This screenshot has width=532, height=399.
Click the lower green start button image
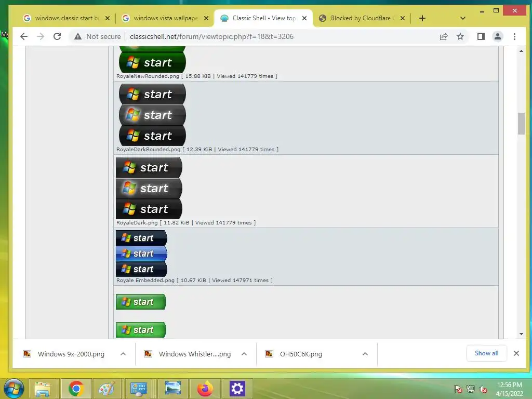(x=141, y=330)
